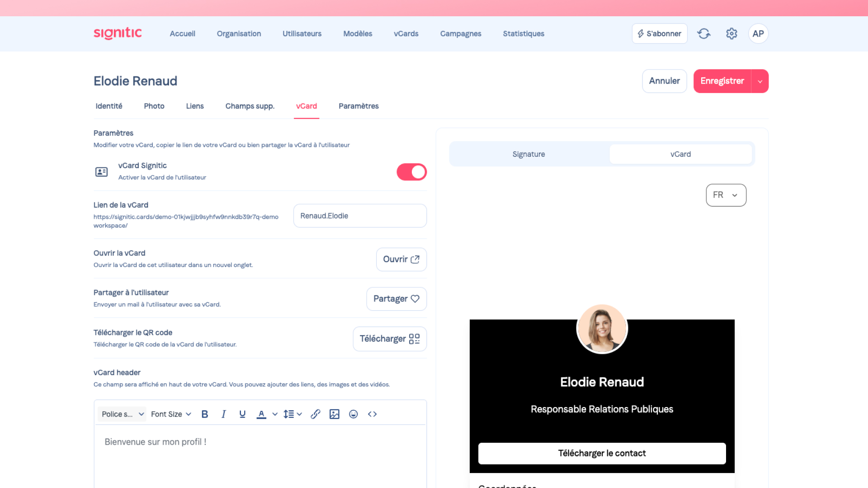Toggle bold formatting in editor

(x=205, y=414)
